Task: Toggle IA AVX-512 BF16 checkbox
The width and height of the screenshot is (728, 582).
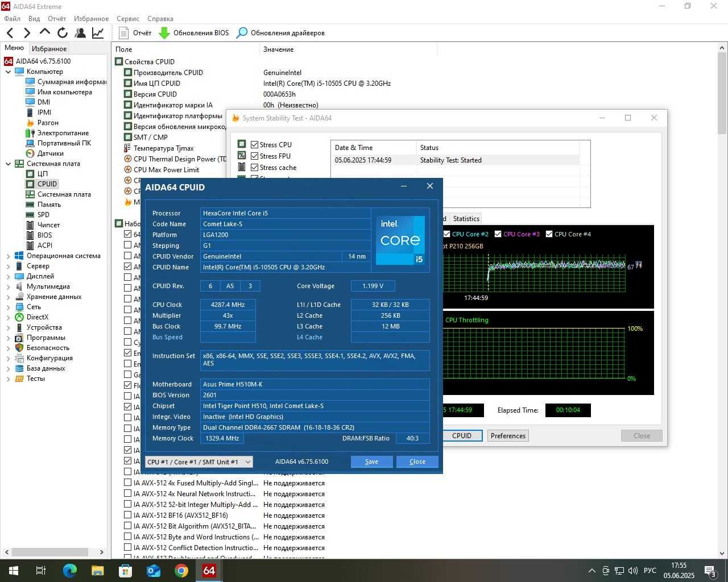Action: click(x=127, y=516)
